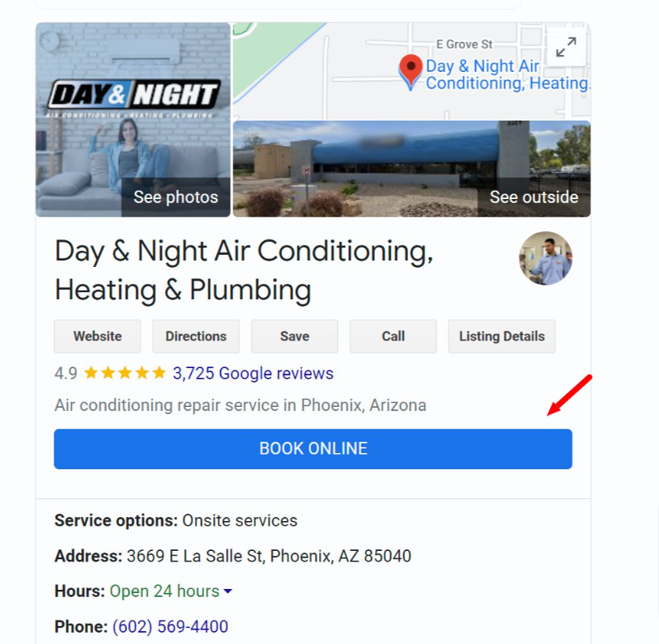The image size is (659, 644).
Task: Dial the (602) 569-4400 phone link
Action: tap(170, 627)
